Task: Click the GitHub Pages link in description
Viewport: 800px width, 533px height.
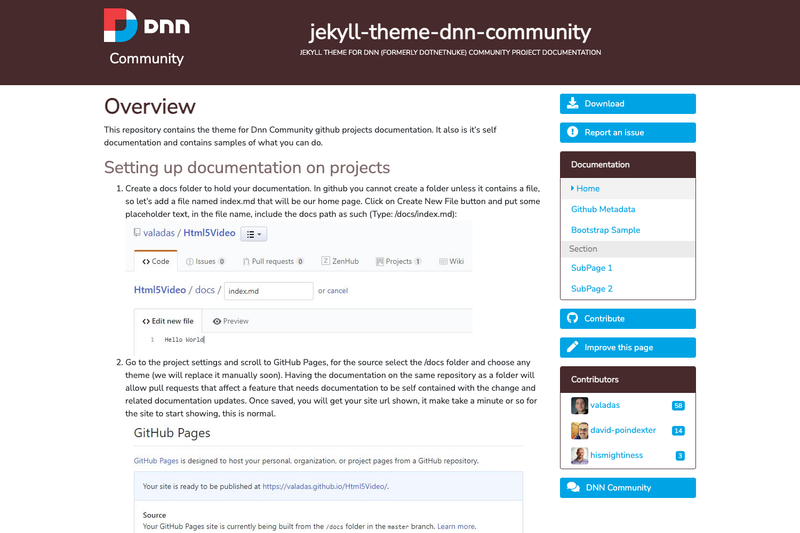Action: coord(156,461)
